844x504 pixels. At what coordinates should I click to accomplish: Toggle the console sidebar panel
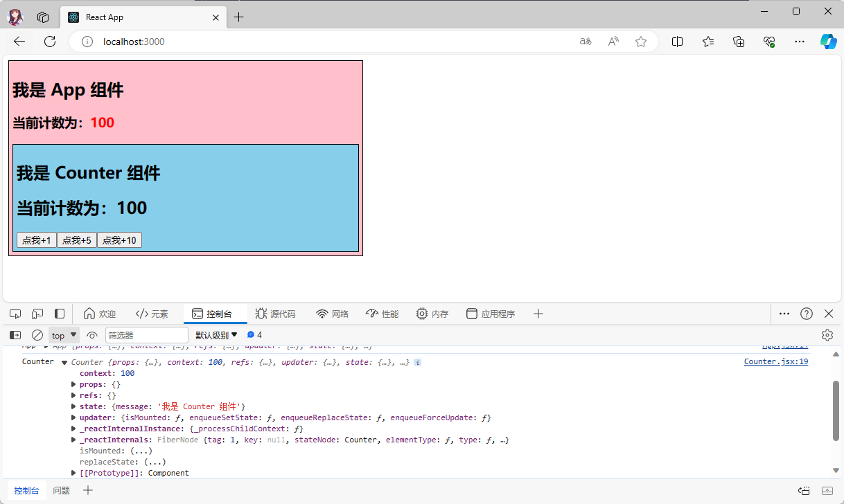(x=15, y=335)
